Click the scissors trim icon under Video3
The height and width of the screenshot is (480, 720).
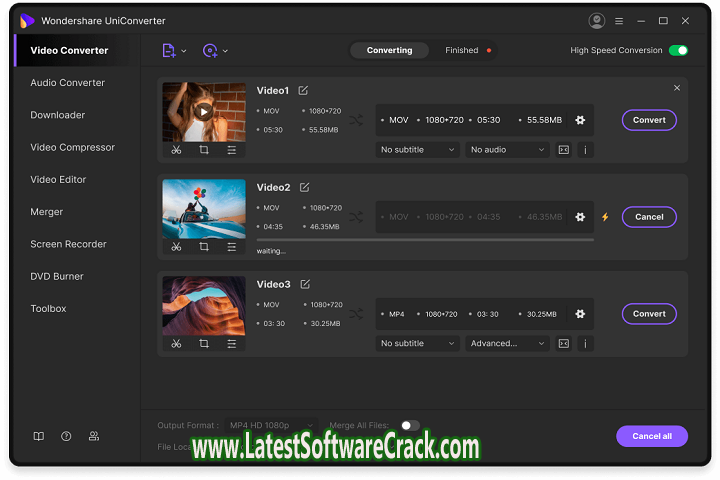tap(176, 344)
